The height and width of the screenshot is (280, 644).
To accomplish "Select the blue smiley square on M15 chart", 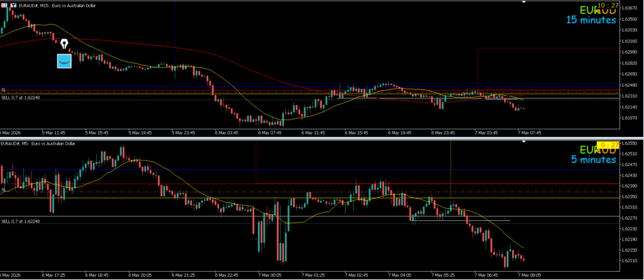I will point(64,61).
